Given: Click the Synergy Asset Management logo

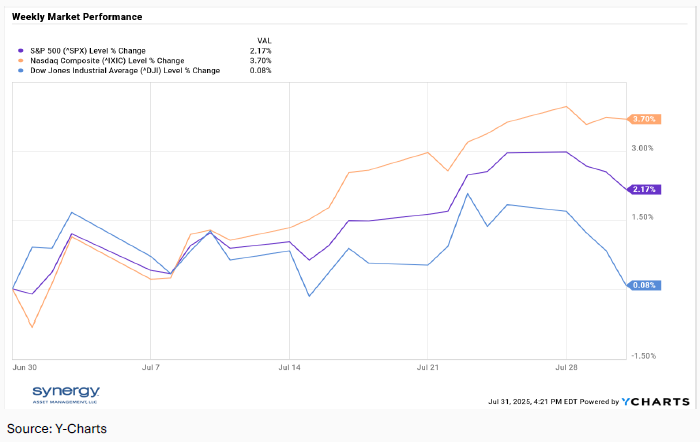Looking at the screenshot, I should tap(66, 393).
